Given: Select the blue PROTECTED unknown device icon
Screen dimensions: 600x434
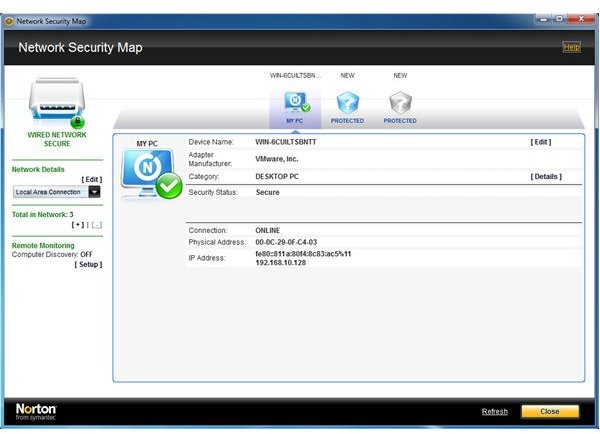Looking at the screenshot, I should (x=347, y=102).
